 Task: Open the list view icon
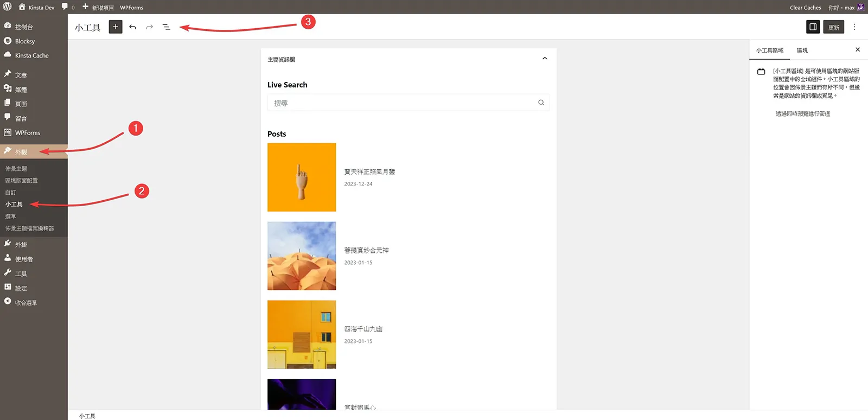click(x=167, y=27)
